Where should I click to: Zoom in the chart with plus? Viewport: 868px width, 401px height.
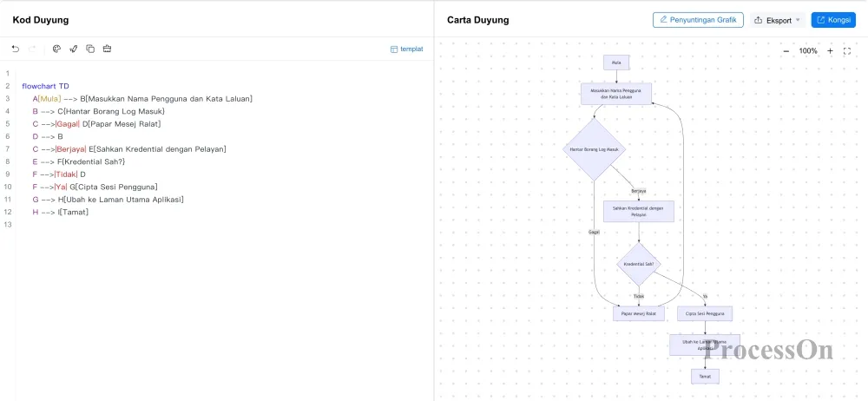pyautogui.click(x=830, y=51)
